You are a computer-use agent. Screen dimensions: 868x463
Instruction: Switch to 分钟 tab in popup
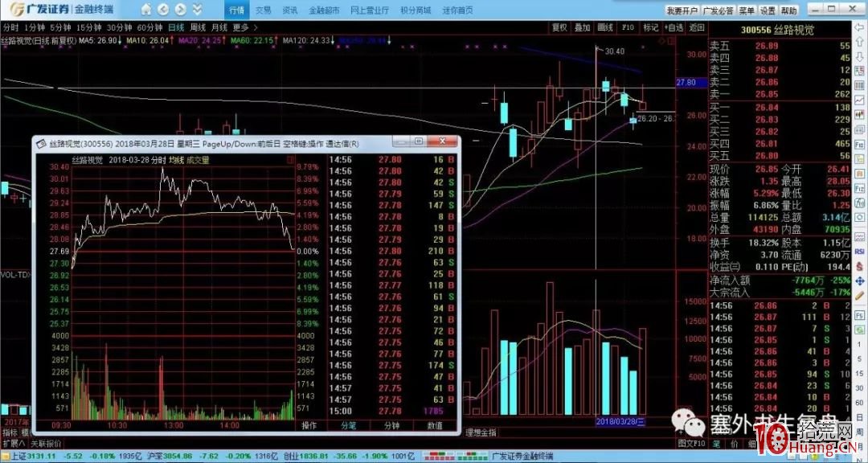click(x=392, y=425)
